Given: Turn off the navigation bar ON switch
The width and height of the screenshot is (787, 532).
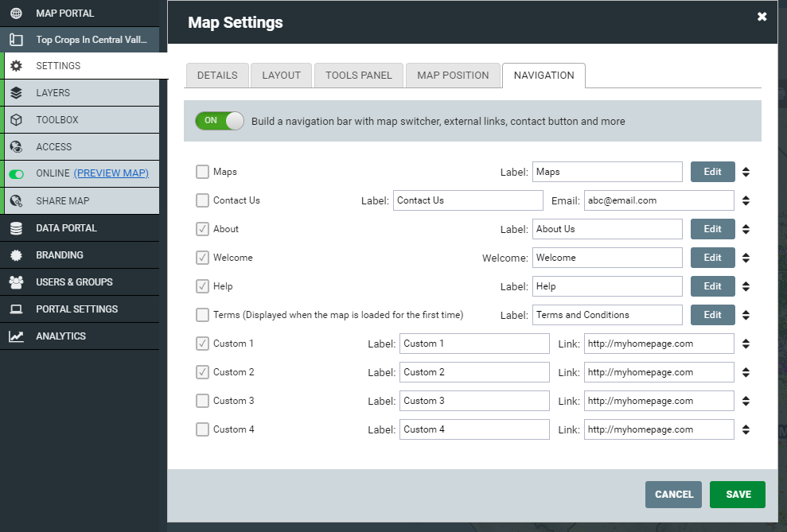Looking at the screenshot, I should 220,121.
